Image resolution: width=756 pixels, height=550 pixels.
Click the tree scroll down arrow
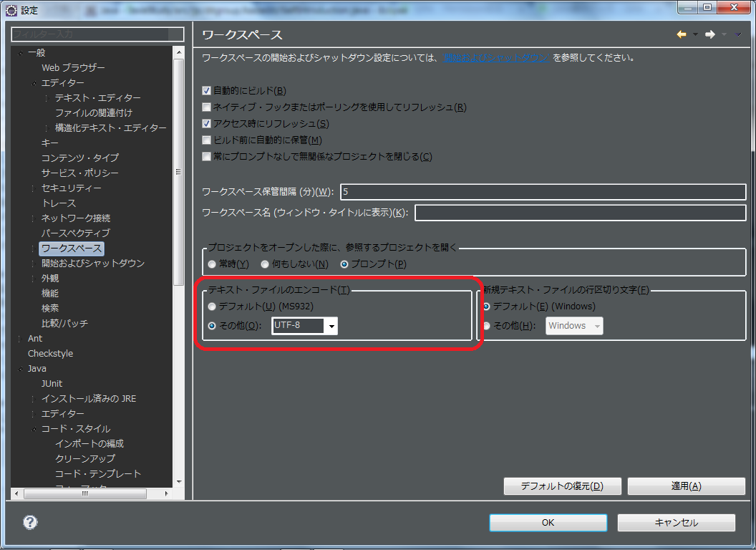(x=179, y=481)
